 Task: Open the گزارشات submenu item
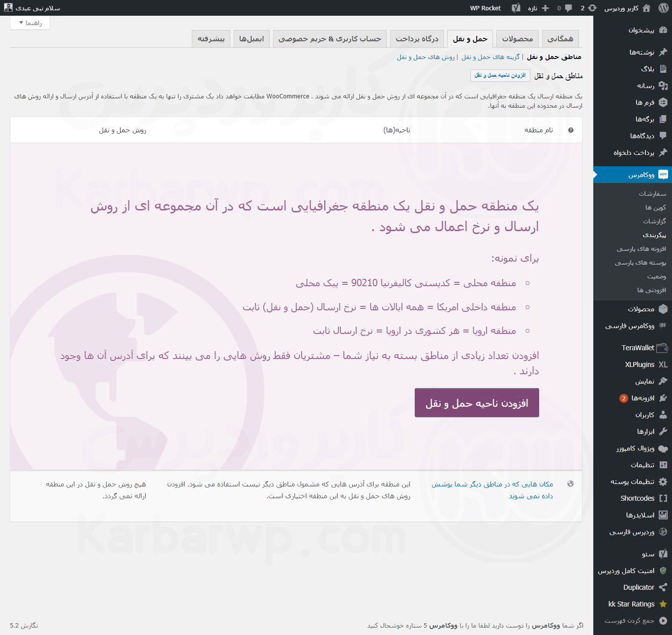click(654, 221)
